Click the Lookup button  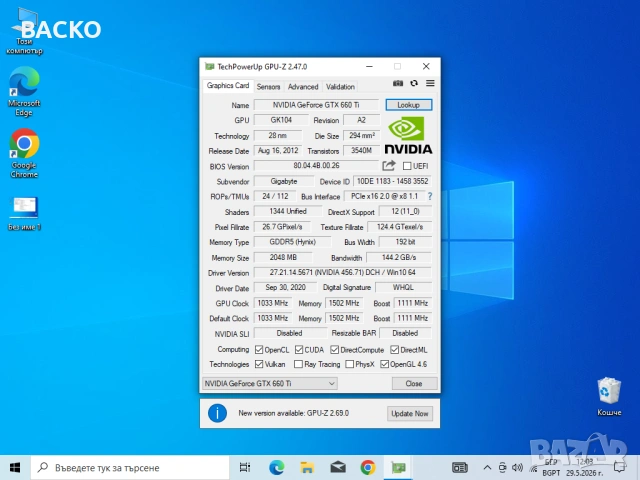click(x=409, y=105)
